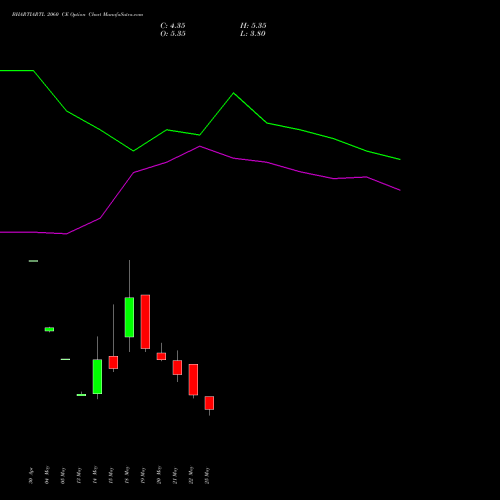The image size is (500, 500).
Task: Click the red candle above 22 May
Action: (193, 380)
